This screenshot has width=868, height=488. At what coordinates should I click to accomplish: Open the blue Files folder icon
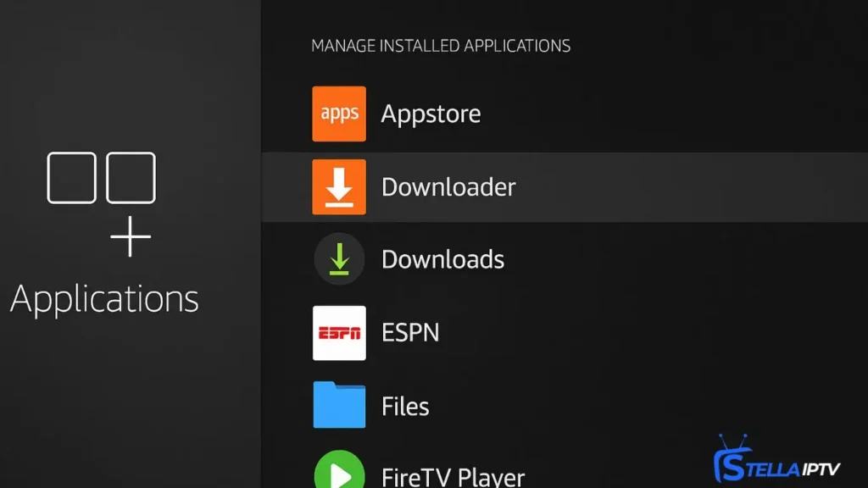[339, 405]
